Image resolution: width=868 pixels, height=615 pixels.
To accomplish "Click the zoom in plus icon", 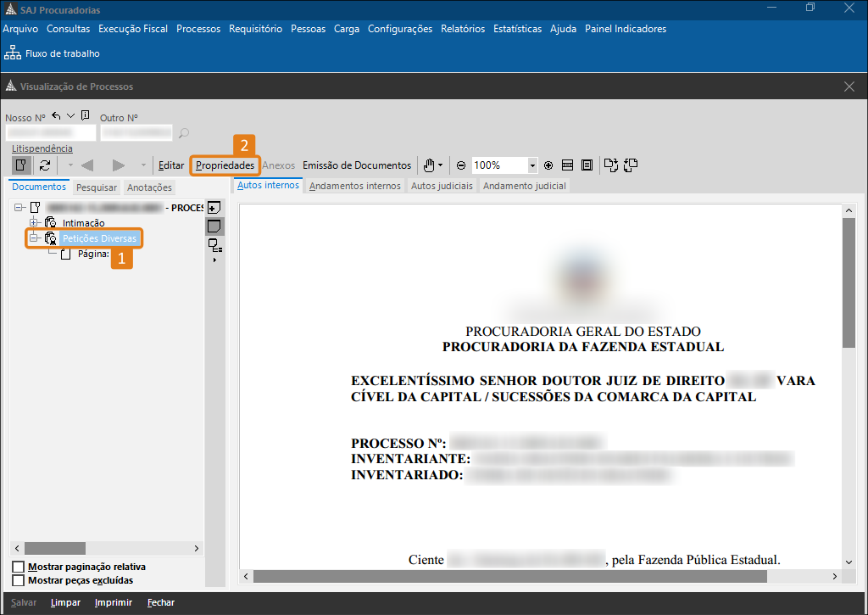I will (x=548, y=165).
